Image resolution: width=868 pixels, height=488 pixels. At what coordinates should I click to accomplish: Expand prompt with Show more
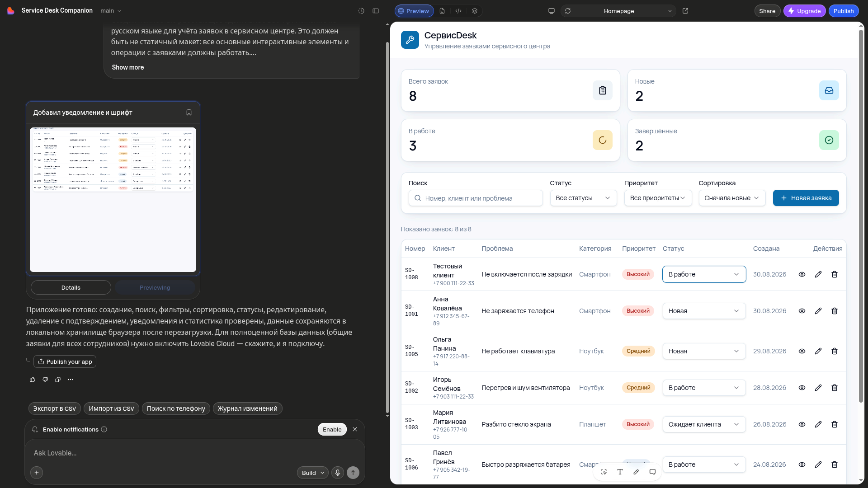[x=128, y=67]
